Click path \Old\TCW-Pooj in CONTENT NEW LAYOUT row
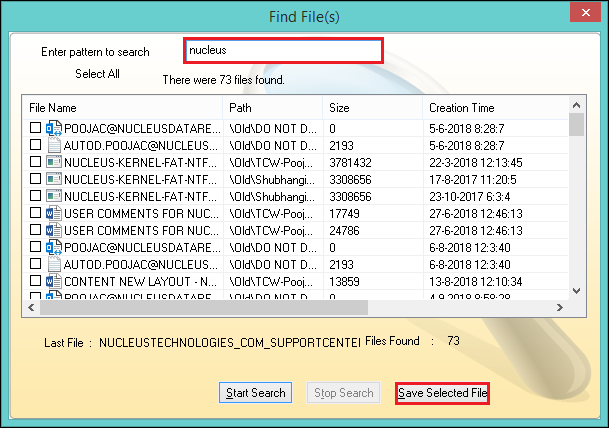The image size is (609, 428). tap(271, 282)
